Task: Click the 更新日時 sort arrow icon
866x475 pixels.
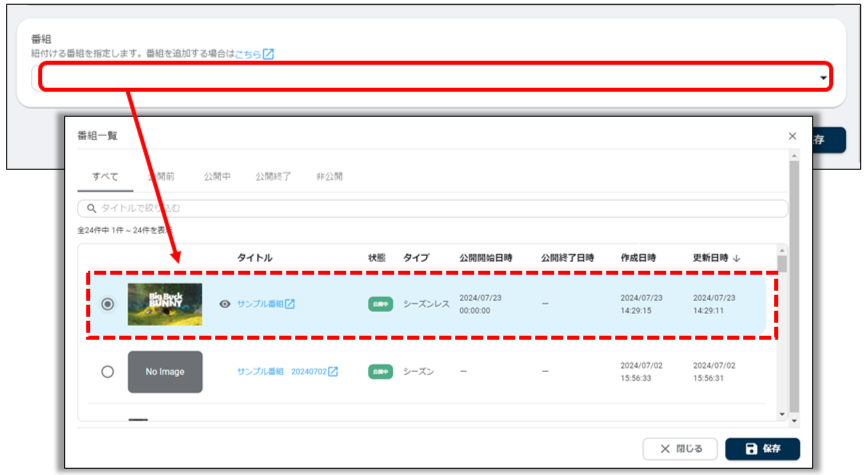Action: (737, 258)
